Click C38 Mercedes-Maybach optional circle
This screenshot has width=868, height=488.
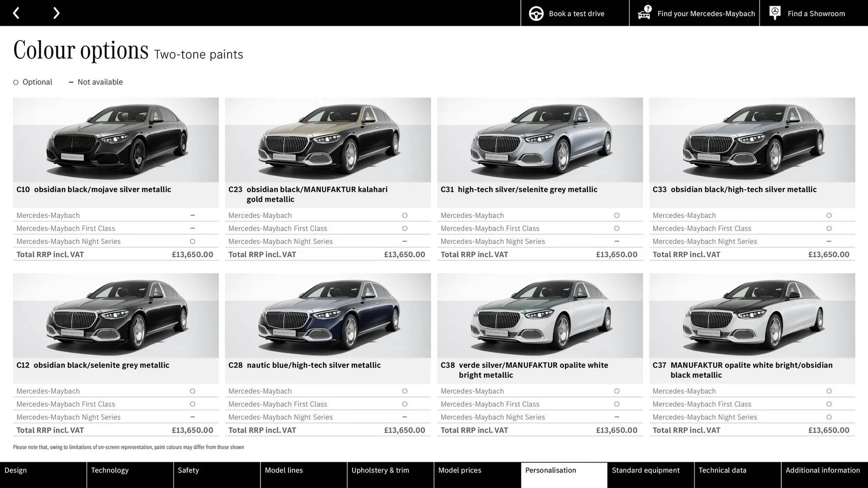point(617,391)
